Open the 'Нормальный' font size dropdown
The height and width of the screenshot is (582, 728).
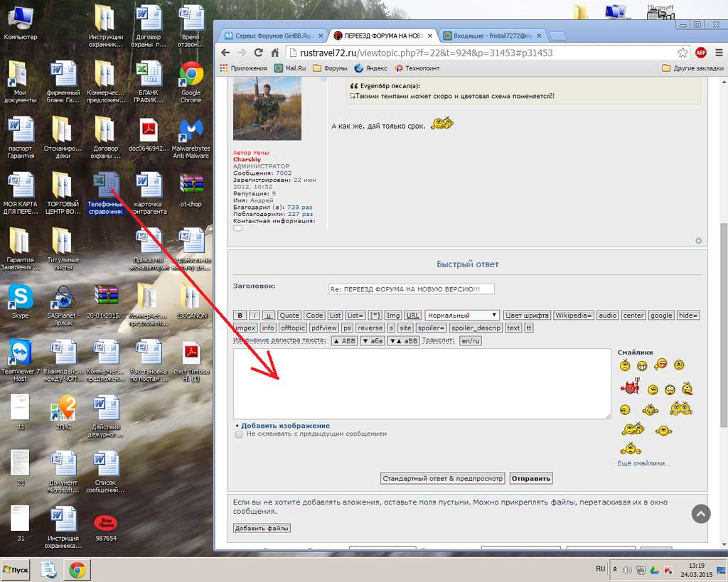[x=463, y=316]
